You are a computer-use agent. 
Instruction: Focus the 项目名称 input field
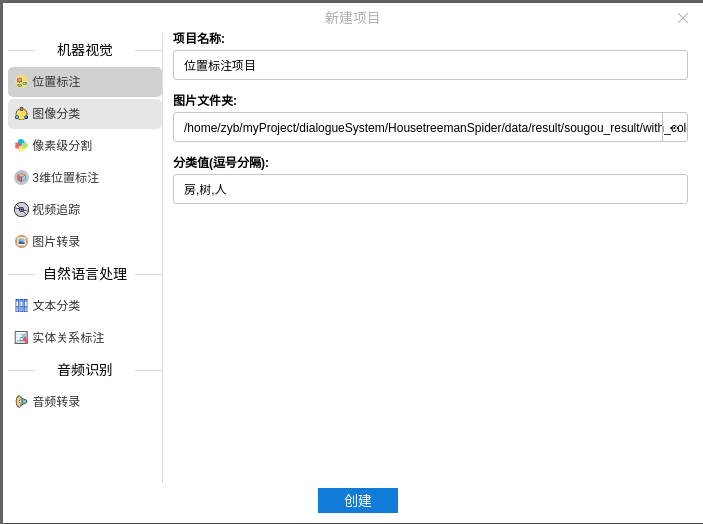pyautogui.click(x=430, y=65)
